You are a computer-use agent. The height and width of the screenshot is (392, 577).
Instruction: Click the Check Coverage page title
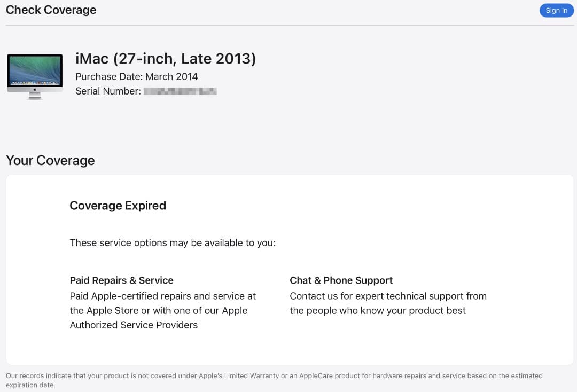51,10
